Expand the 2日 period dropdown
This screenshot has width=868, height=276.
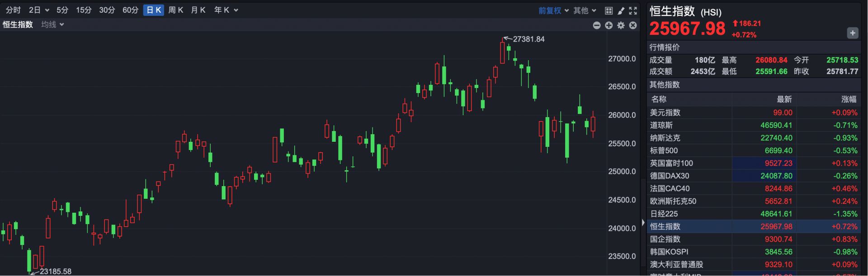(39, 10)
